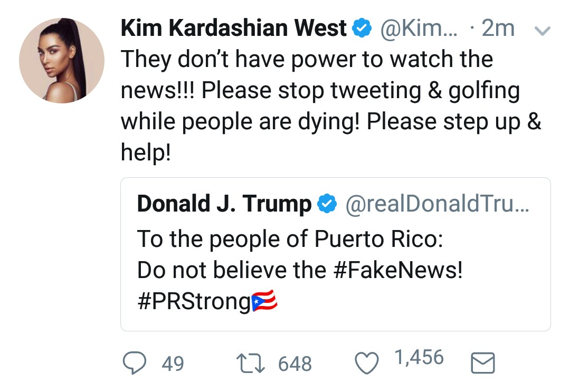Open the #FakeNews hashtag
This screenshot has height=392, width=570.
click(x=398, y=271)
